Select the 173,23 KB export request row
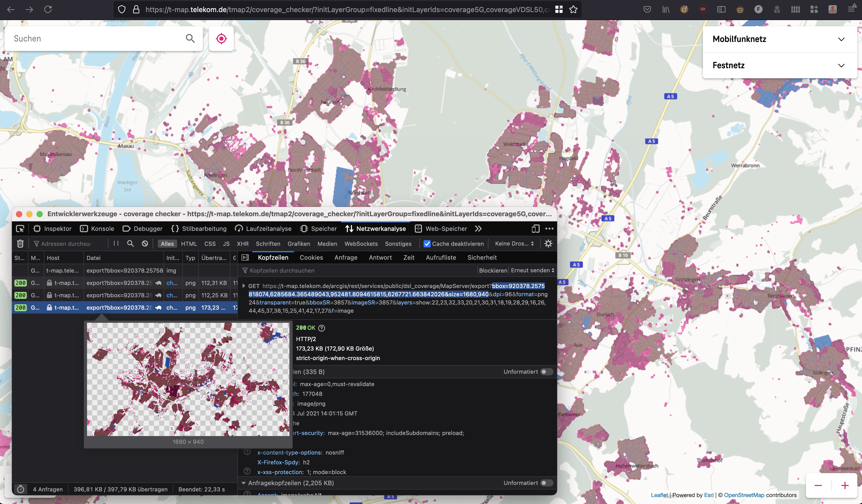The height and width of the screenshot is (504, 862). point(125,308)
